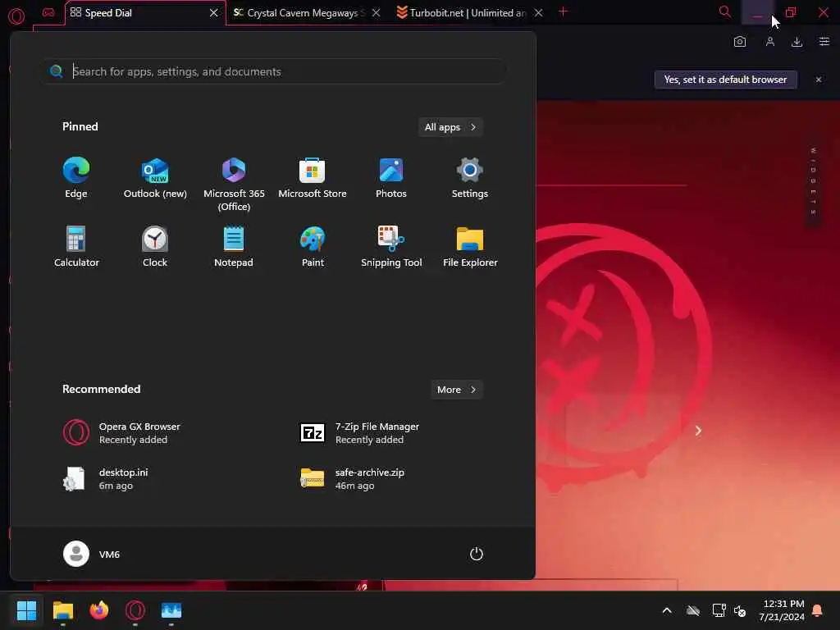This screenshot has width=840, height=630.
Task: Launch the Clock app
Action: (155, 247)
